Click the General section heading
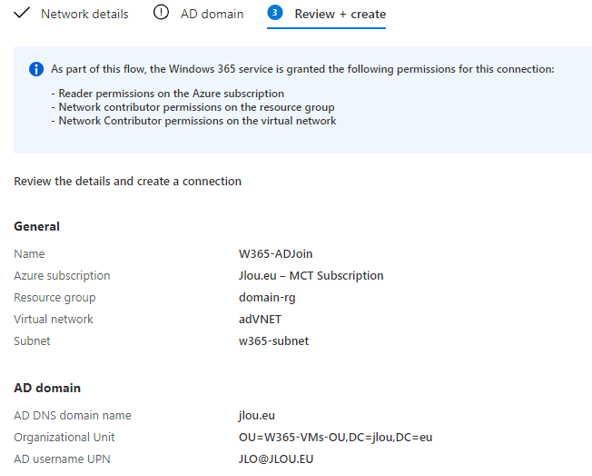The image size is (592, 476). pyautogui.click(x=37, y=226)
